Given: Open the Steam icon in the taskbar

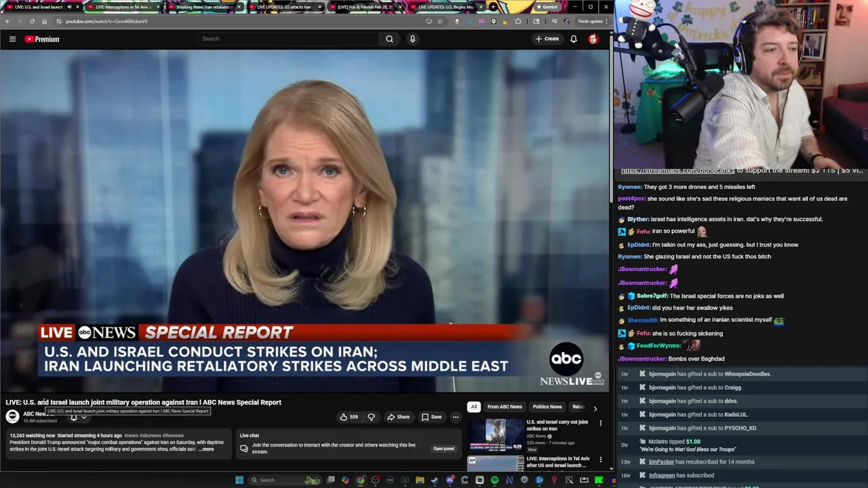Looking at the screenshot, I should (434, 480).
